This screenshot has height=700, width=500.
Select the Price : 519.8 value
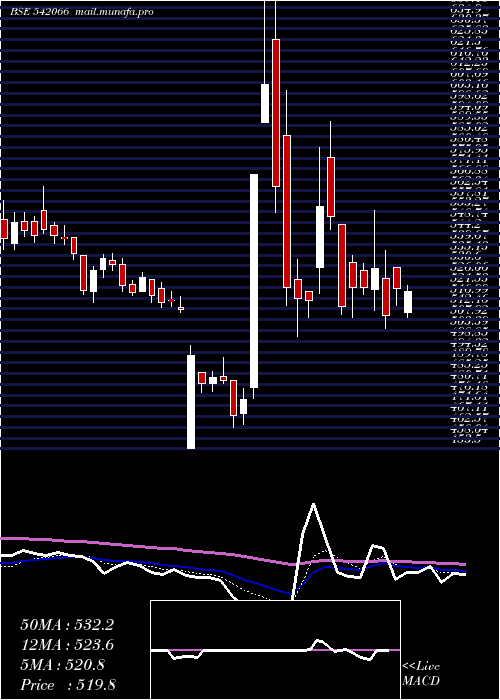pyautogui.click(x=68, y=685)
